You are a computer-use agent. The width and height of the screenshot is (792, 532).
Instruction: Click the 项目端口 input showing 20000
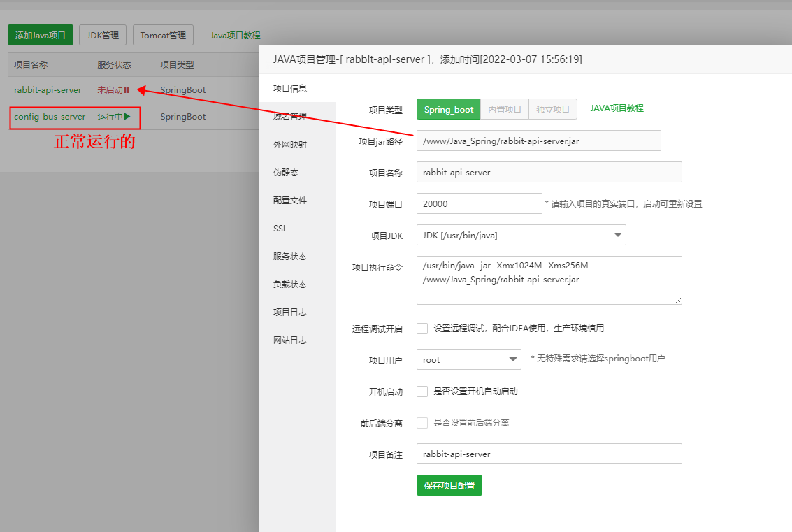479,203
